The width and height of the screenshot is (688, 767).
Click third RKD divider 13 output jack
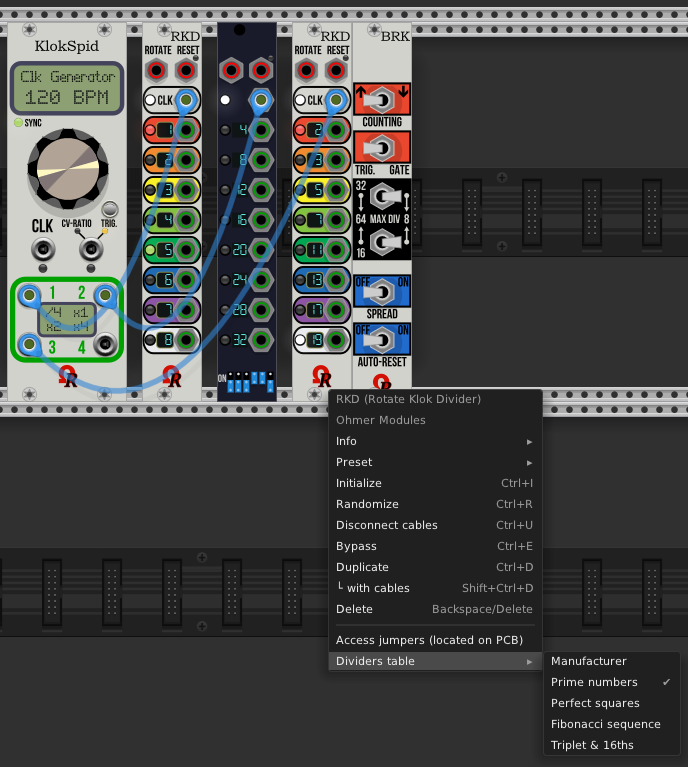click(336, 280)
